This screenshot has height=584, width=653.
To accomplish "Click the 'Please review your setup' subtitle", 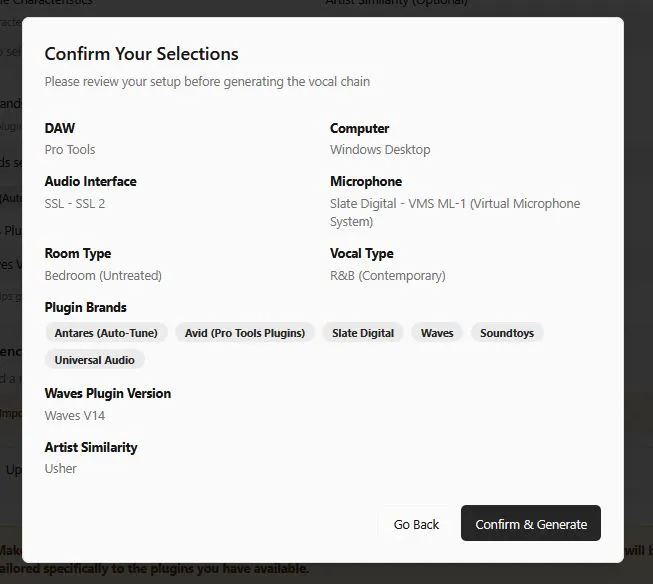I will coord(207,82).
